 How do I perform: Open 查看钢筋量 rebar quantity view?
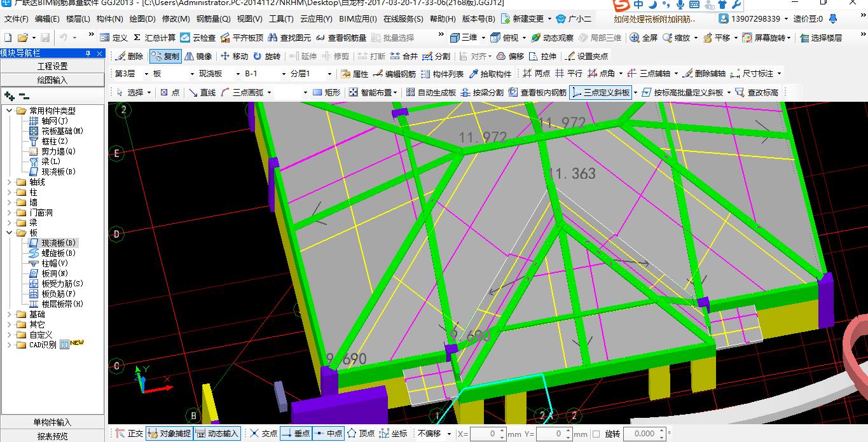341,38
